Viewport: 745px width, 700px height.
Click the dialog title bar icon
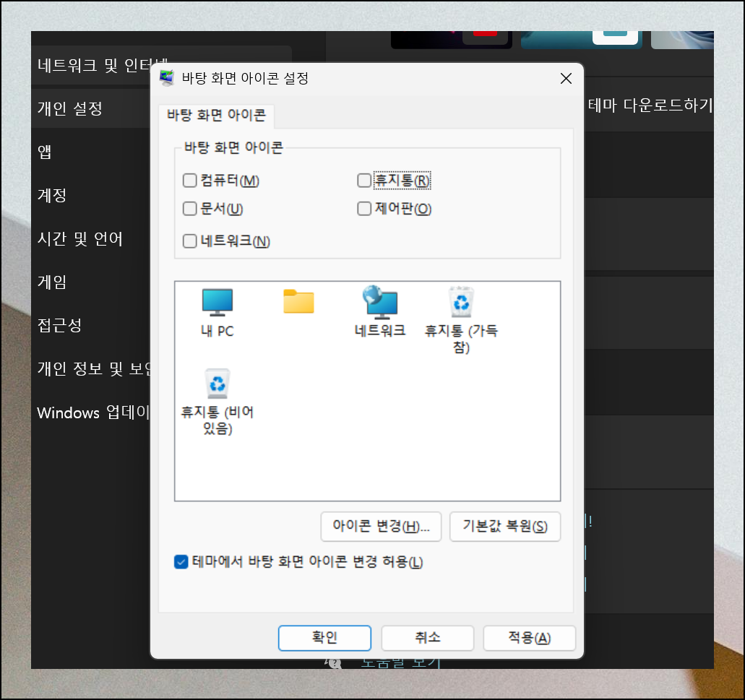pos(167,78)
